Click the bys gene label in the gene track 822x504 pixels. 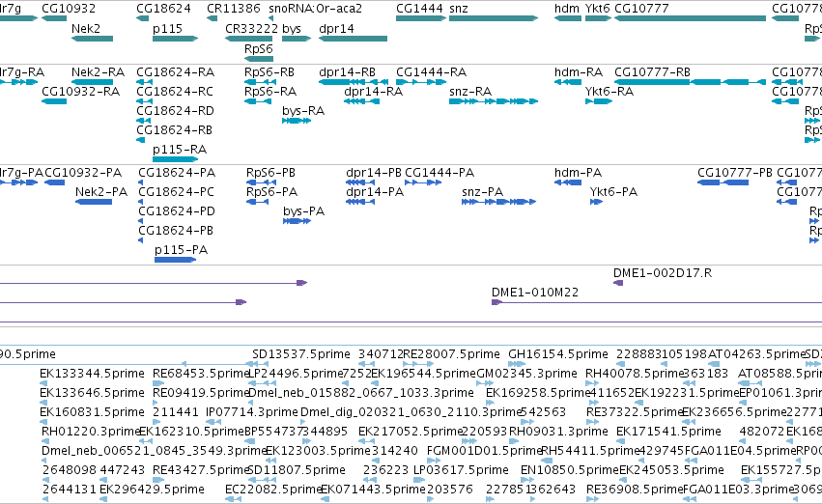coord(292,28)
